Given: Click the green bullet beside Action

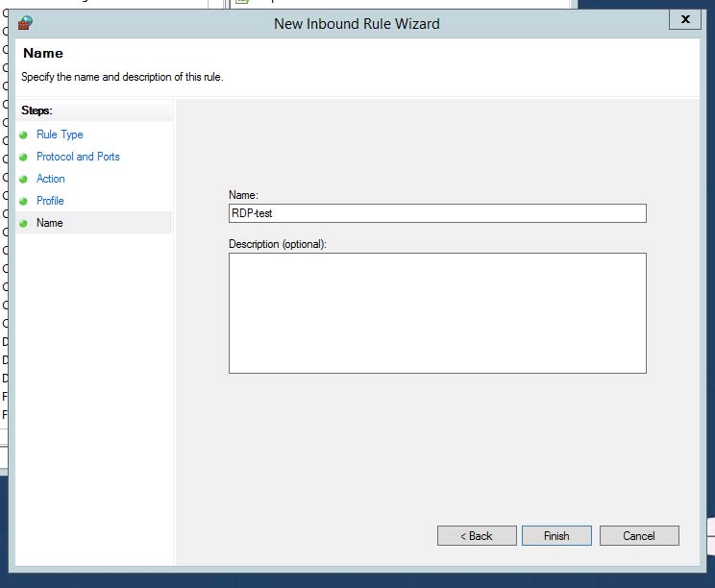Looking at the screenshot, I should [x=23, y=180].
